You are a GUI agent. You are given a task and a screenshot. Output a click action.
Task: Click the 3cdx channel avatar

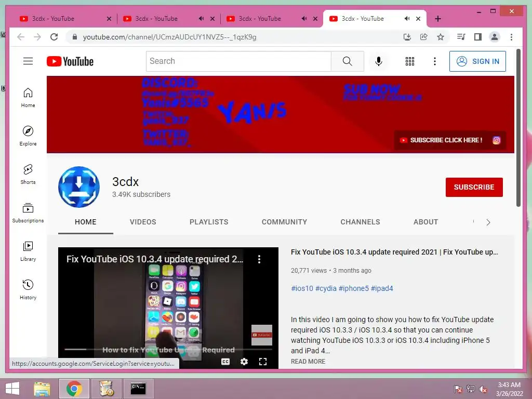tap(79, 187)
